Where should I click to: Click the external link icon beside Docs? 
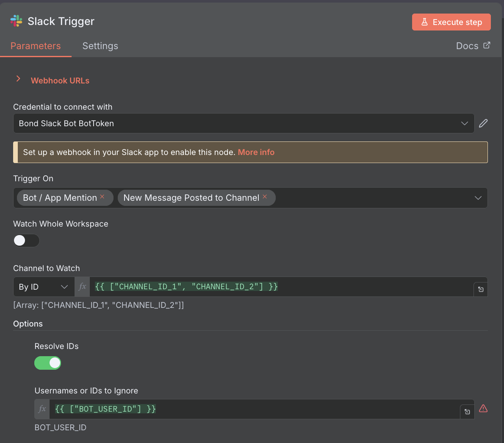pyautogui.click(x=486, y=45)
